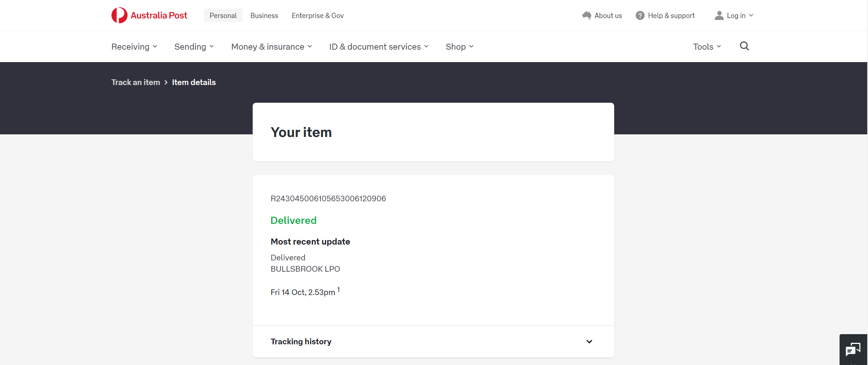Click the tracking number R2430450061 text
868x365 pixels.
coord(328,199)
